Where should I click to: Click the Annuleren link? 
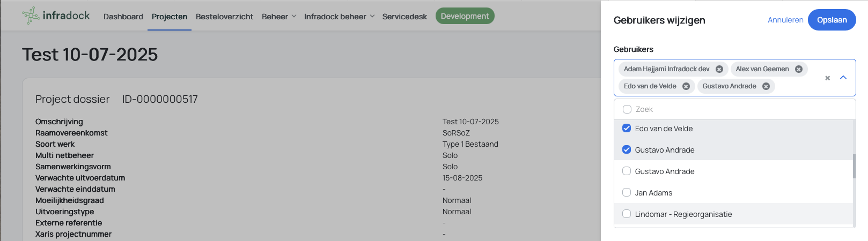pos(785,20)
